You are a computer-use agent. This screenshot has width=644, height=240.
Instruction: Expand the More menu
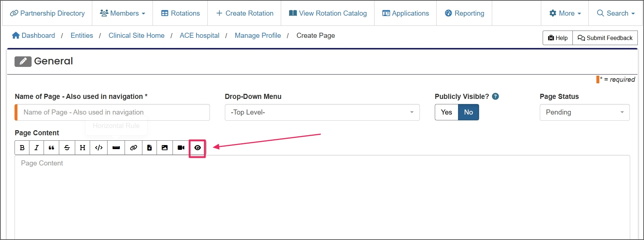[x=565, y=13]
